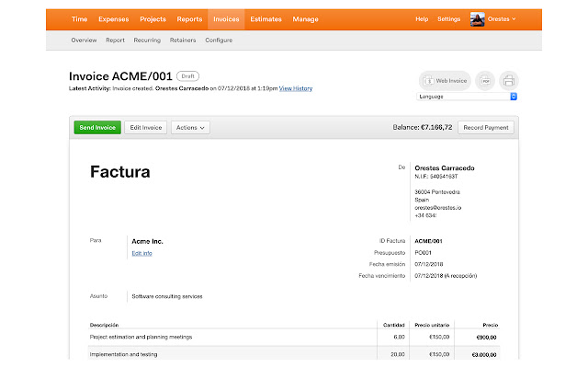This screenshot has height=368, width=588.
Task: Click Record Payment button
Action: point(486,128)
